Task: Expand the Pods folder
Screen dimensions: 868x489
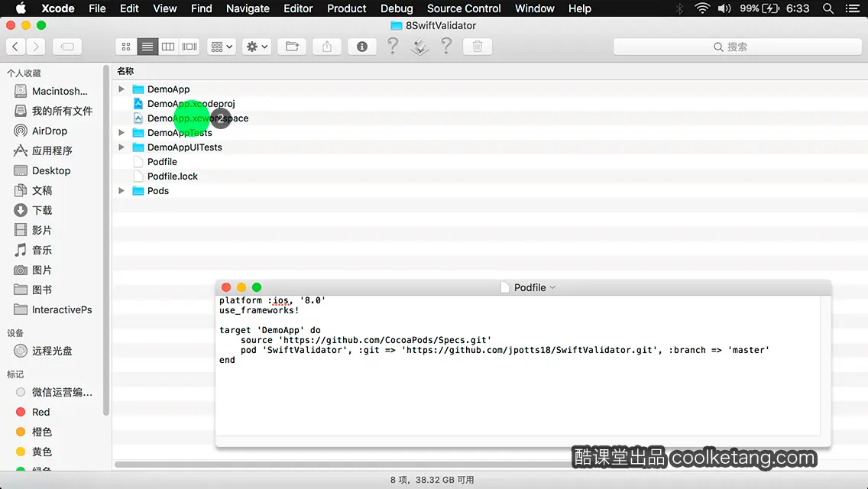Action: (x=121, y=190)
